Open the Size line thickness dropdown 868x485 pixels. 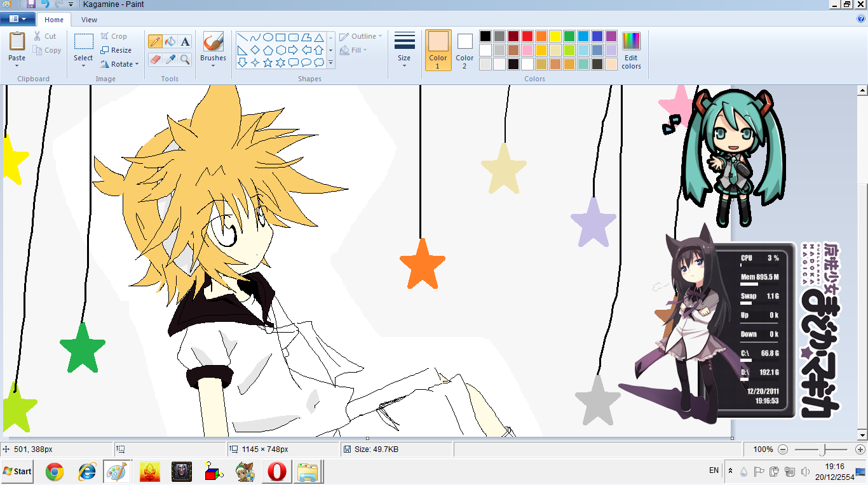(x=404, y=50)
